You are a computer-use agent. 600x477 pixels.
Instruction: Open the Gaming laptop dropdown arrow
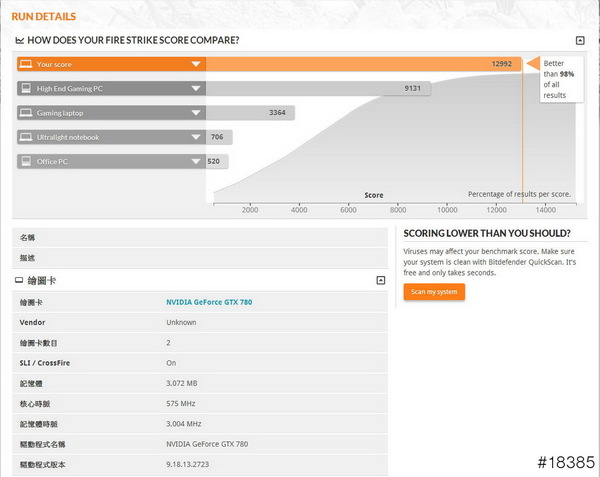pyautogui.click(x=196, y=112)
